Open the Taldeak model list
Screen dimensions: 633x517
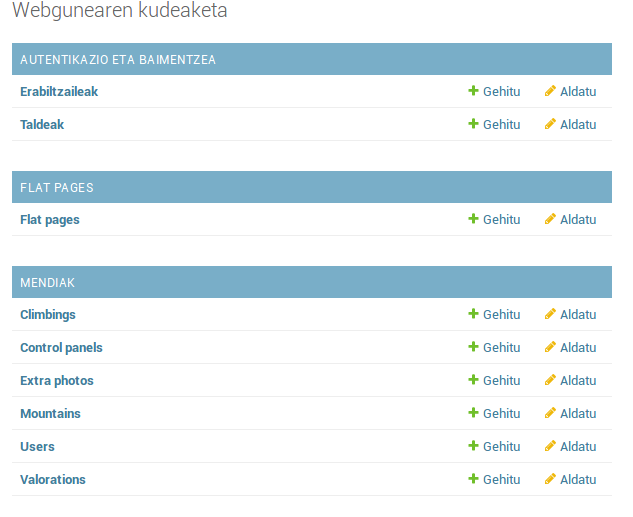42,124
